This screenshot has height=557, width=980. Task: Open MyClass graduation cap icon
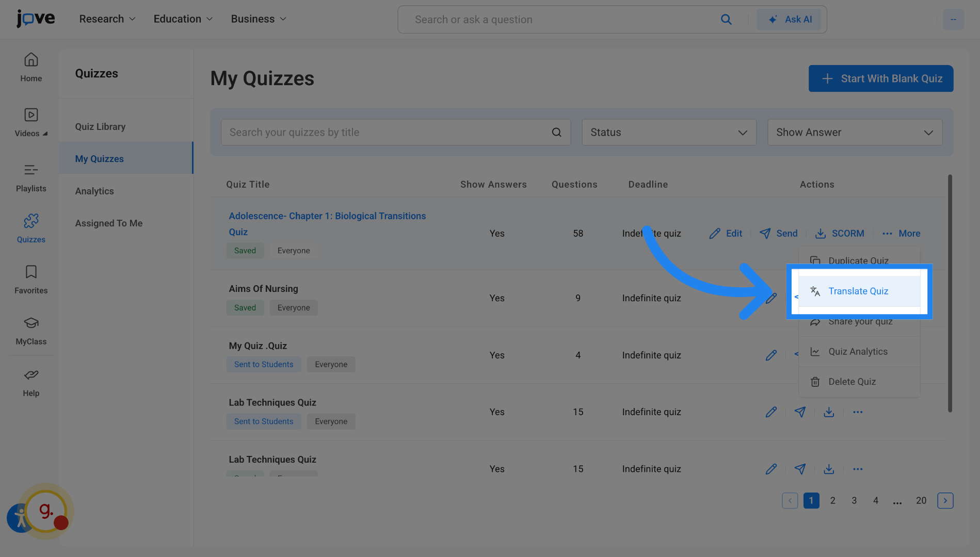[x=31, y=331]
